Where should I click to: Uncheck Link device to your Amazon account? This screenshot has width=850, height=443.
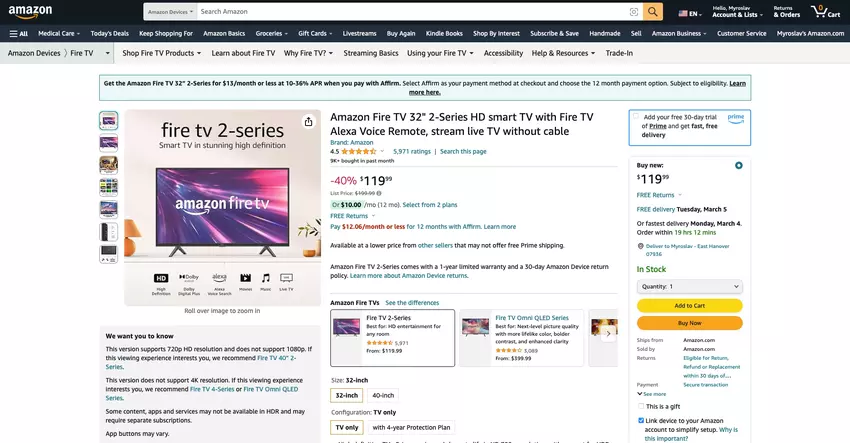click(x=640, y=420)
